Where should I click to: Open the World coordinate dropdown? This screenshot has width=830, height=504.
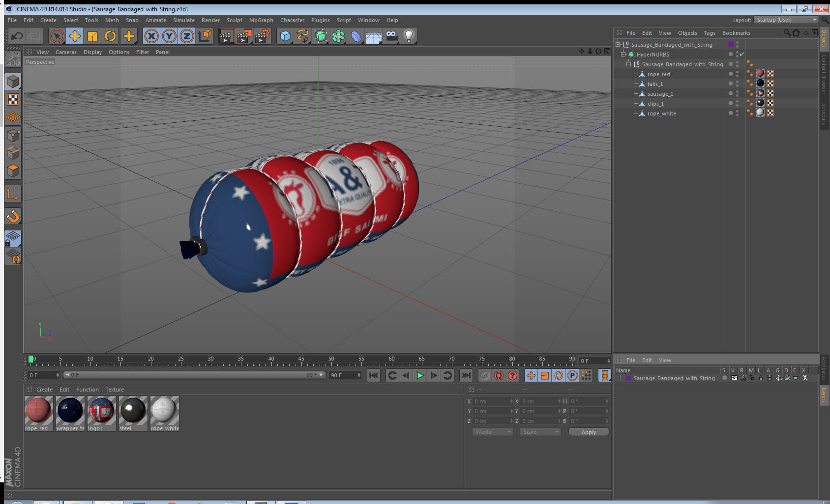click(x=493, y=432)
